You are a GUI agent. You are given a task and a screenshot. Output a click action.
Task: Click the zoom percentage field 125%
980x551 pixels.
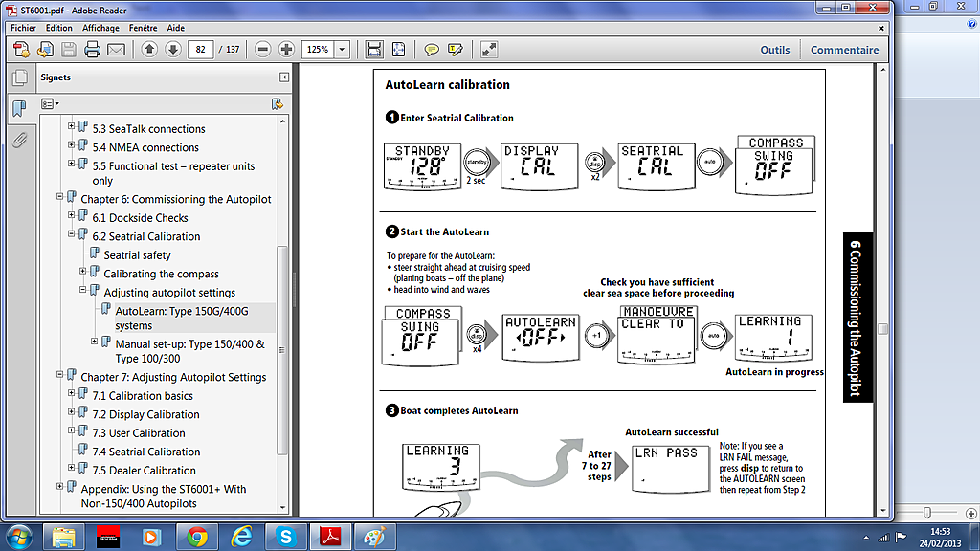click(x=319, y=50)
